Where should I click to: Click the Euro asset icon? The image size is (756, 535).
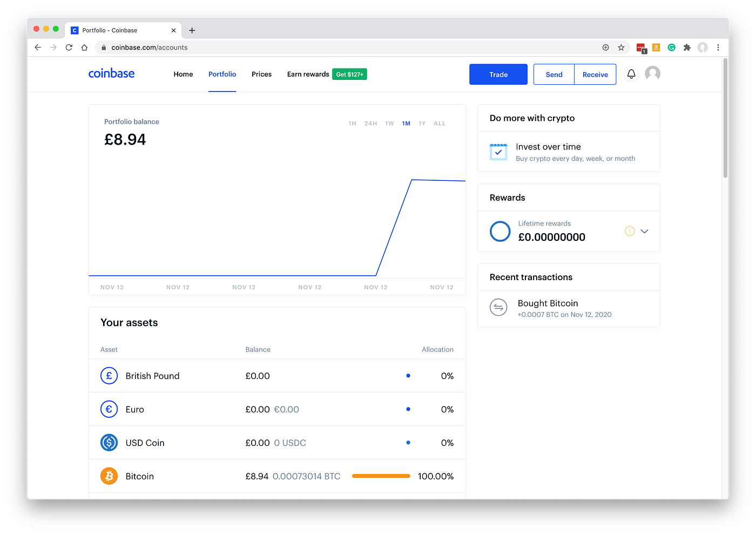point(109,409)
